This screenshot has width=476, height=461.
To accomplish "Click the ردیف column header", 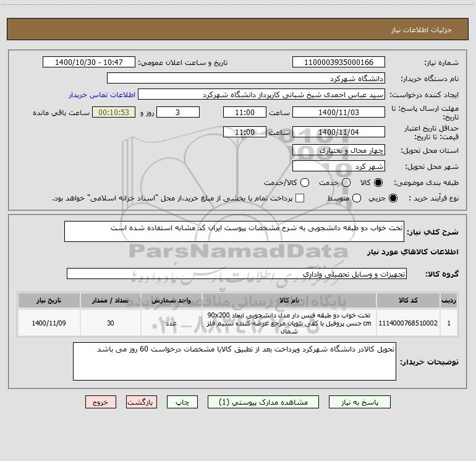I will coord(449,300).
